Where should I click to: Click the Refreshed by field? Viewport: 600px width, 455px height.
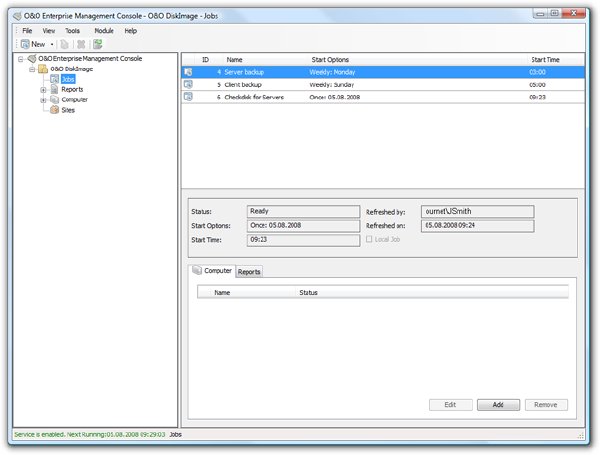click(x=478, y=211)
